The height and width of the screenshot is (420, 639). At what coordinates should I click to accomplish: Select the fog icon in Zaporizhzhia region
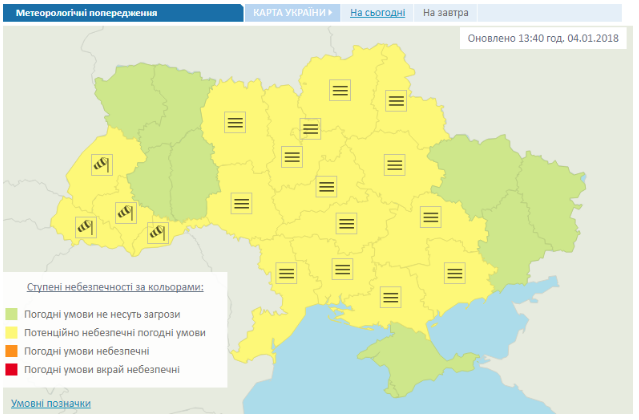(x=454, y=271)
